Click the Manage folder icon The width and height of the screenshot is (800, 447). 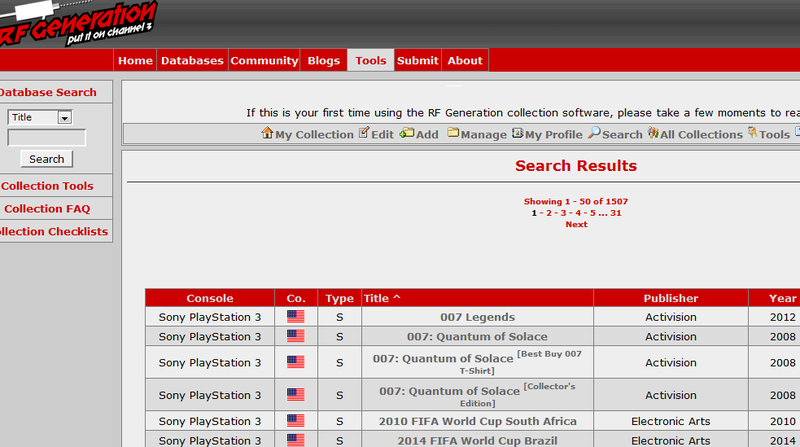click(x=453, y=133)
